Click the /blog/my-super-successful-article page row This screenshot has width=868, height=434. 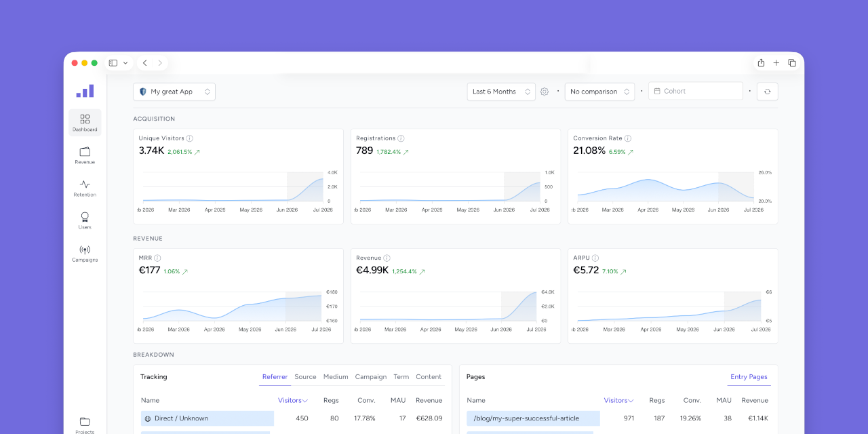pyautogui.click(x=618, y=418)
